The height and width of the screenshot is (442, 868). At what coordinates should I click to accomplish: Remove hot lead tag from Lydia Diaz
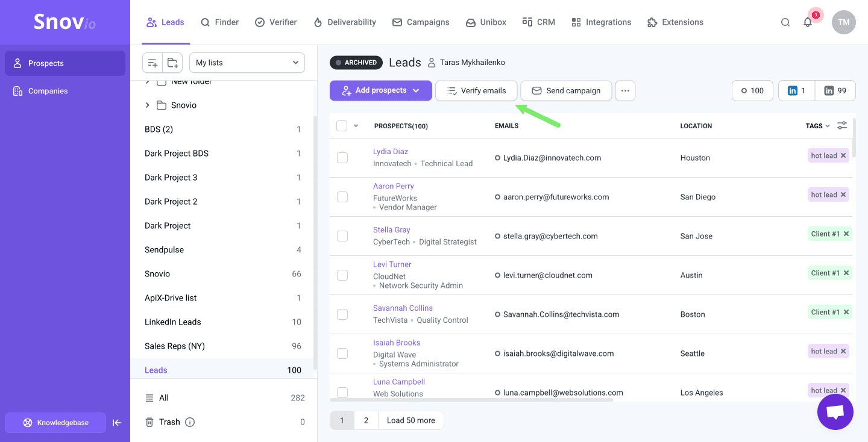[843, 155]
